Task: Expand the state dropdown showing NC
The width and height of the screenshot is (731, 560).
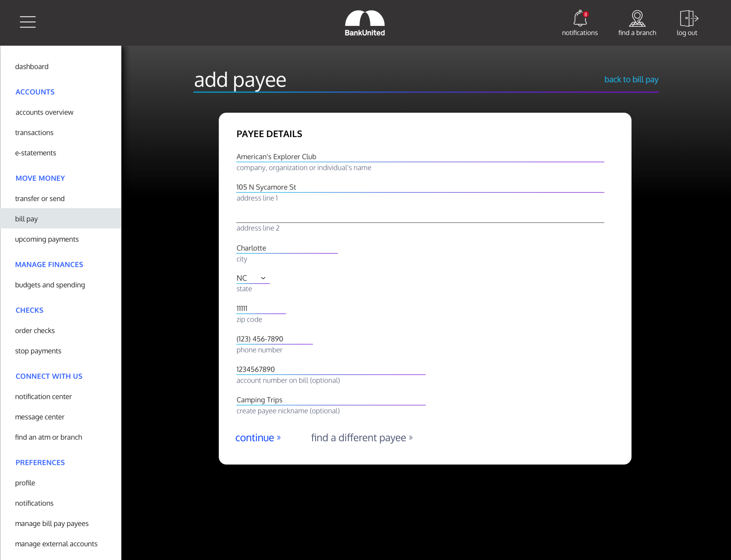Action: [x=253, y=278]
